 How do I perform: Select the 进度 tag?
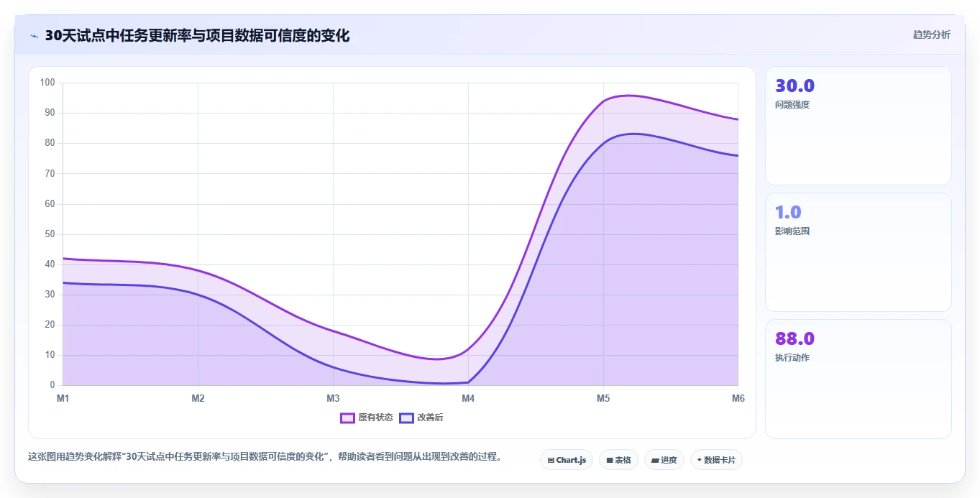(x=664, y=460)
